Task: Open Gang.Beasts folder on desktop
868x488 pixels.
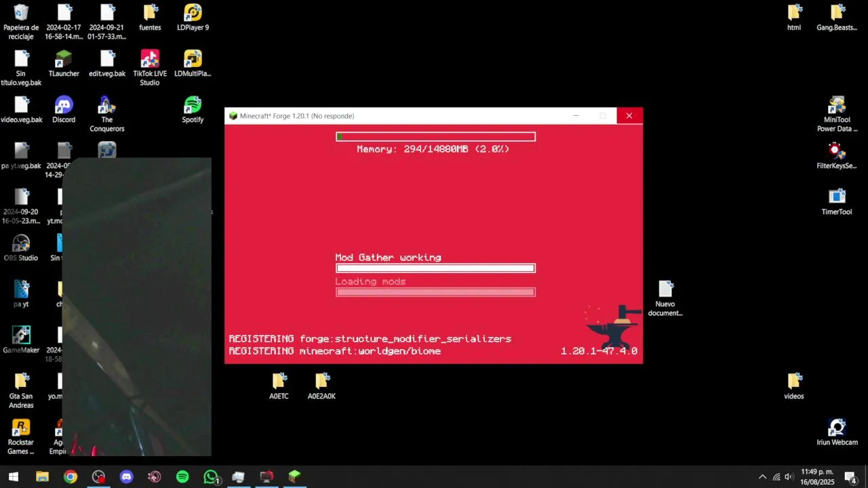Action: pos(837,18)
